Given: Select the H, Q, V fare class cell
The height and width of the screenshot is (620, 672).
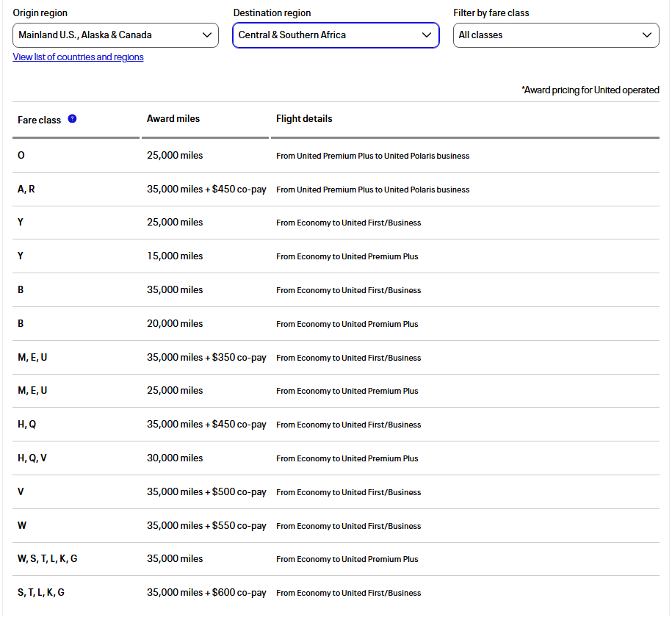Looking at the screenshot, I should pos(32,458).
